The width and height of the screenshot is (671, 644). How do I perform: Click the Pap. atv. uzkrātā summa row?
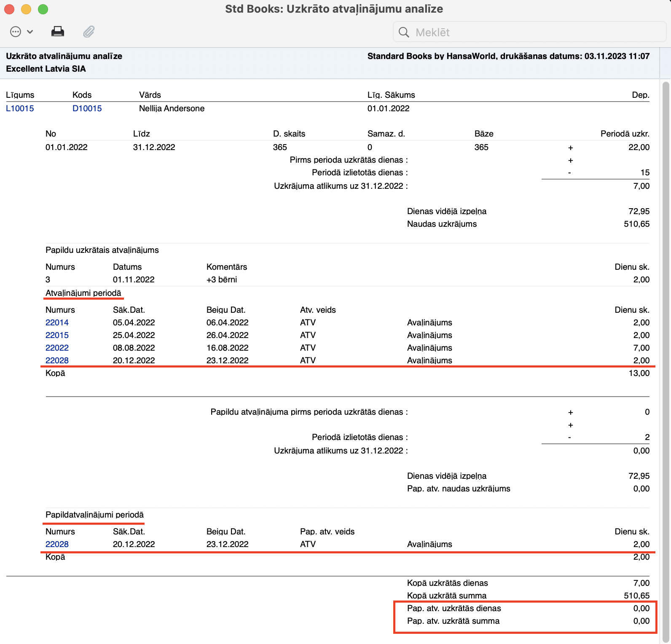(453, 621)
